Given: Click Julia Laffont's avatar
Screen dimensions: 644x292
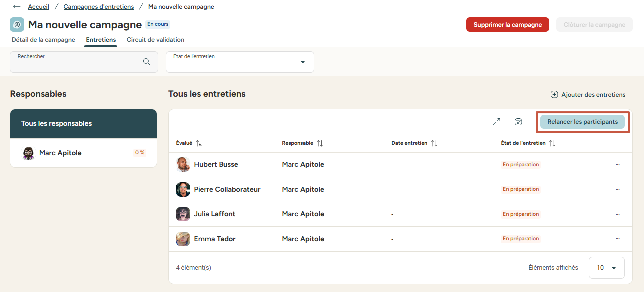Looking at the screenshot, I should click(x=183, y=214).
